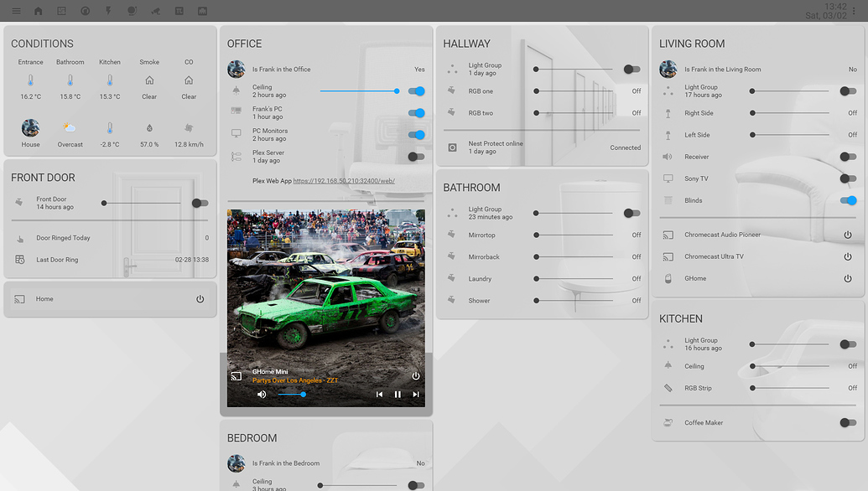
Task: Open the floorplan view tab
Action: pos(61,11)
